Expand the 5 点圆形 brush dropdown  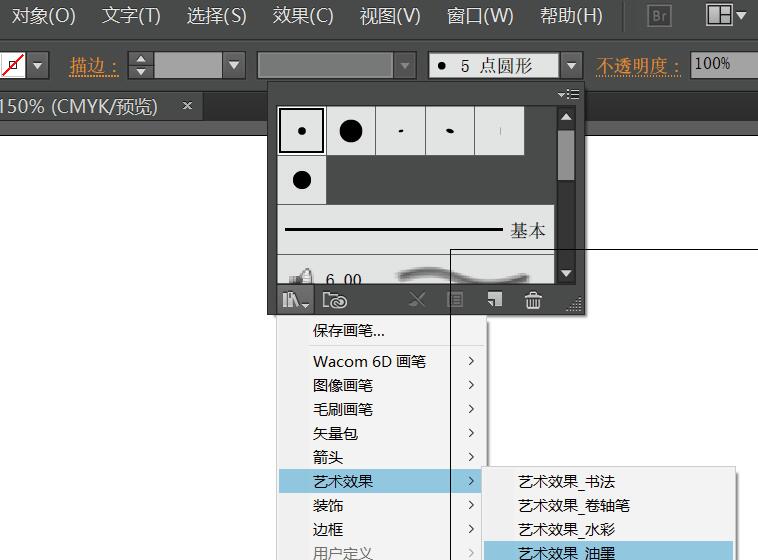coord(571,67)
